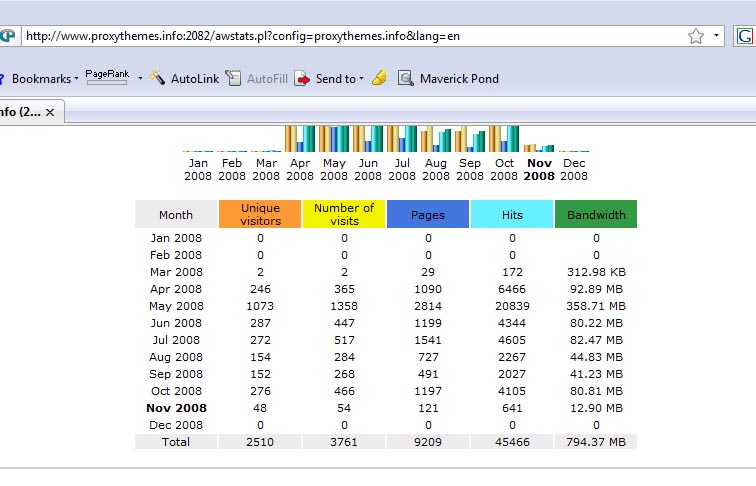Screen dimensions: 756x486
Task: Click inside the URL address field
Action: pos(350,36)
